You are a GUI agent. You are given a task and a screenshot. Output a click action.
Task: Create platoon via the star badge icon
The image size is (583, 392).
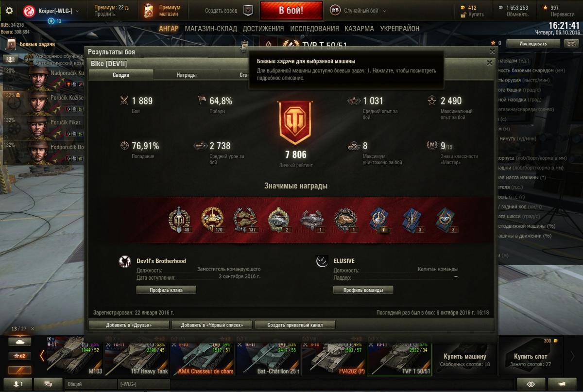(248, 10)
